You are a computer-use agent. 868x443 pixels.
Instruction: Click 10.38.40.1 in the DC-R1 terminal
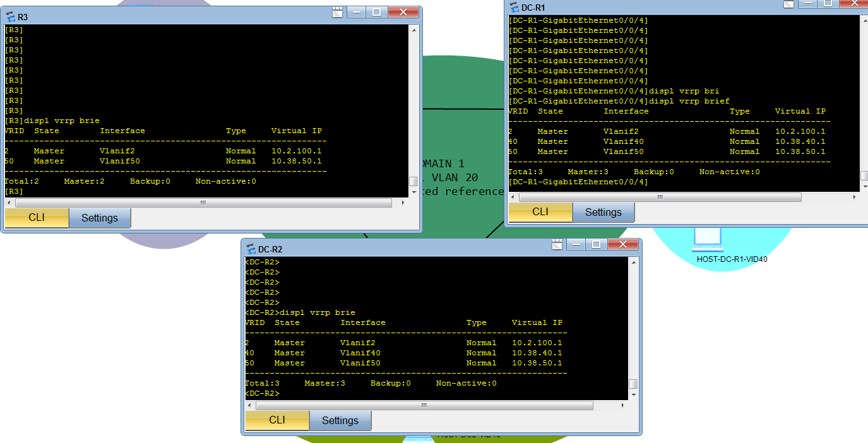click(x=800, y=141)
